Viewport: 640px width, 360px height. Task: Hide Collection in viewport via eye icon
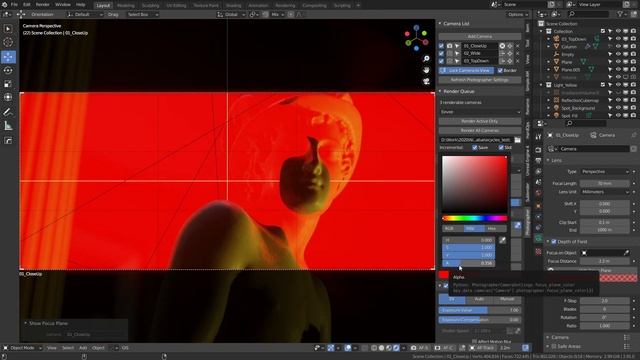(618, 31)
